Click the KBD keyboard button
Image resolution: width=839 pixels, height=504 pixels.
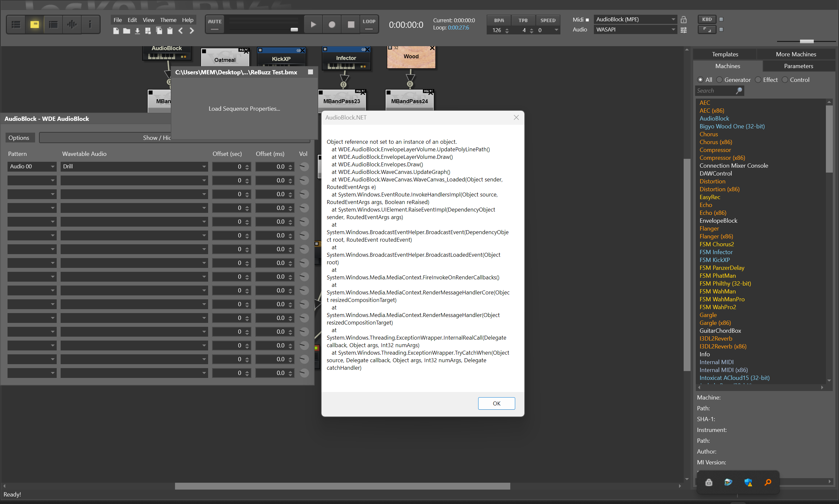pos(707,19)
